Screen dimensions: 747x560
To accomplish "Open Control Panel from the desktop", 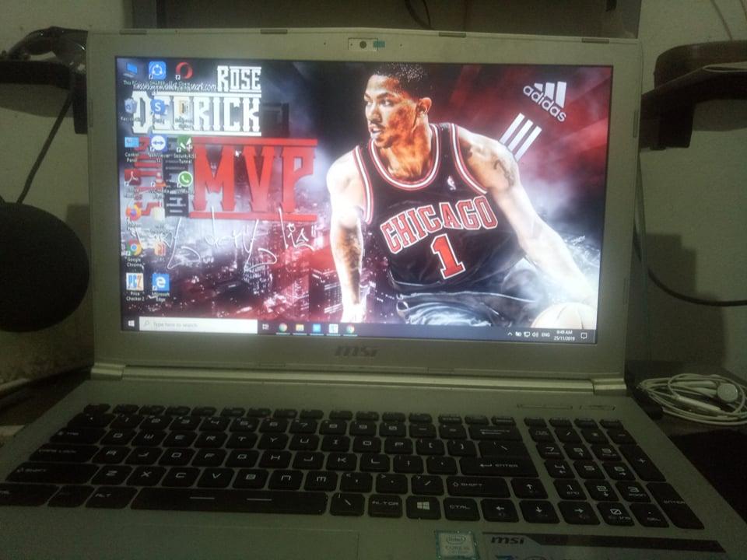I will tap(132, 143).
